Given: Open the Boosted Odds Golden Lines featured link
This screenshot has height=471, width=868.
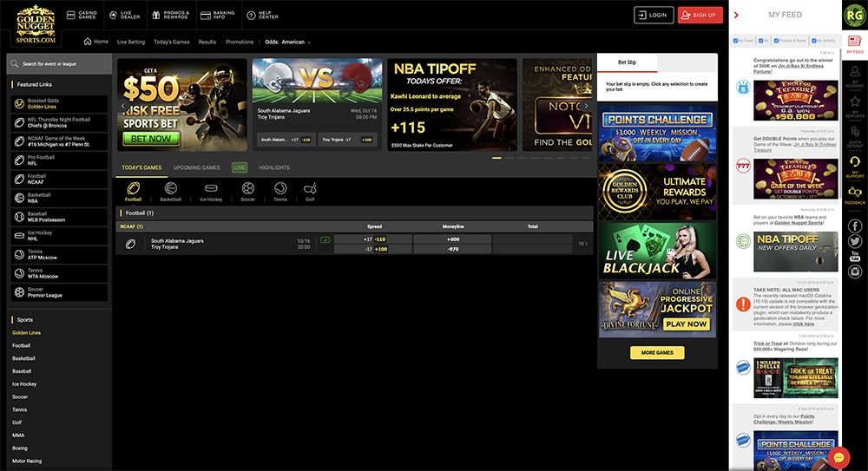Looking at the screenshot, I should [59, 103].
